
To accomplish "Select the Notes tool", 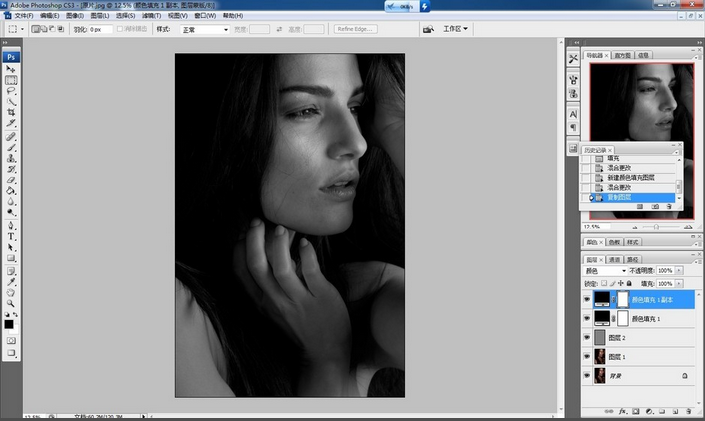I will click(11, 271).
